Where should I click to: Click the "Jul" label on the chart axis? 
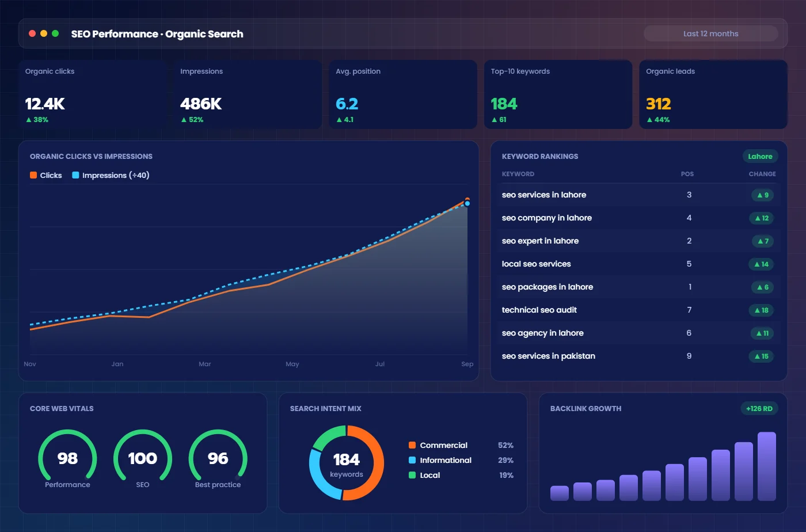point(380,364)
